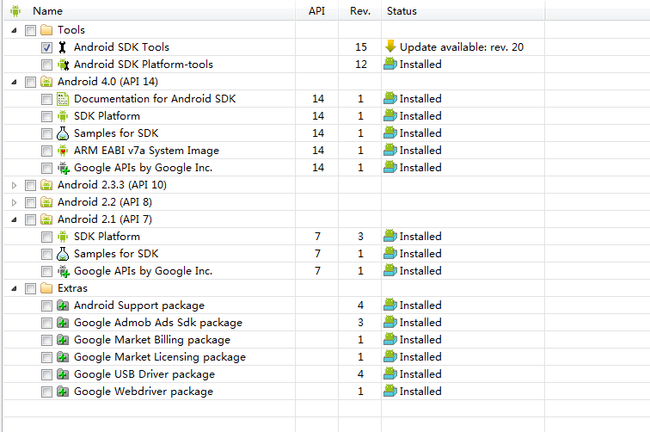
Task: Check the Google USB Driver package checkbox
Action: click(x=47, y=375)
